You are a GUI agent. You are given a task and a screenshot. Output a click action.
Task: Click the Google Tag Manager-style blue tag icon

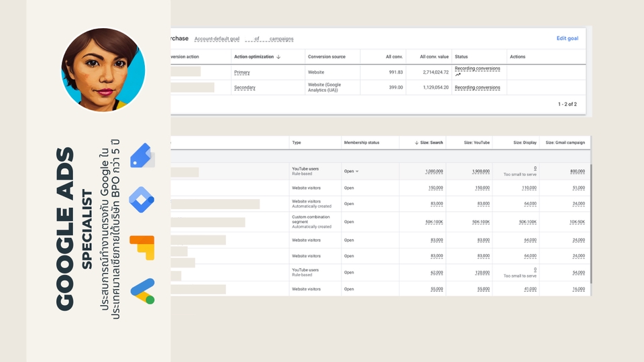pyautogui.click(x=142, y=156)
